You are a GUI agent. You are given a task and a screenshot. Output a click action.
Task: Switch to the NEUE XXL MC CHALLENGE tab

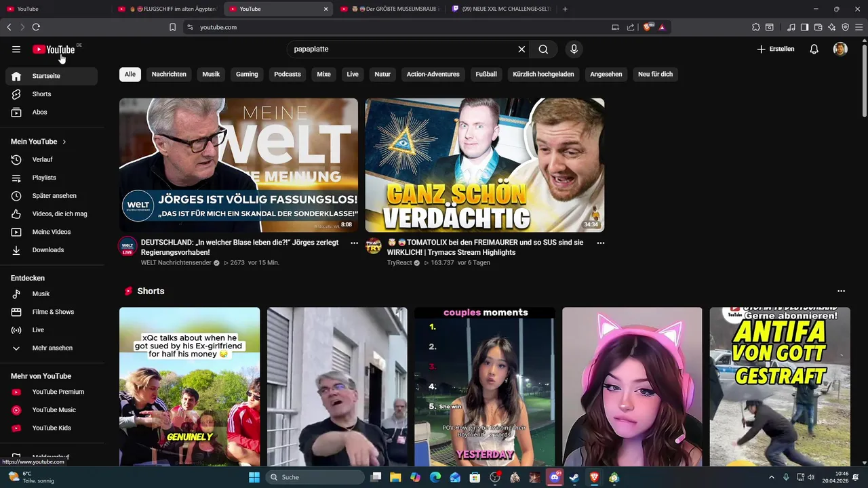coord(501,9)
